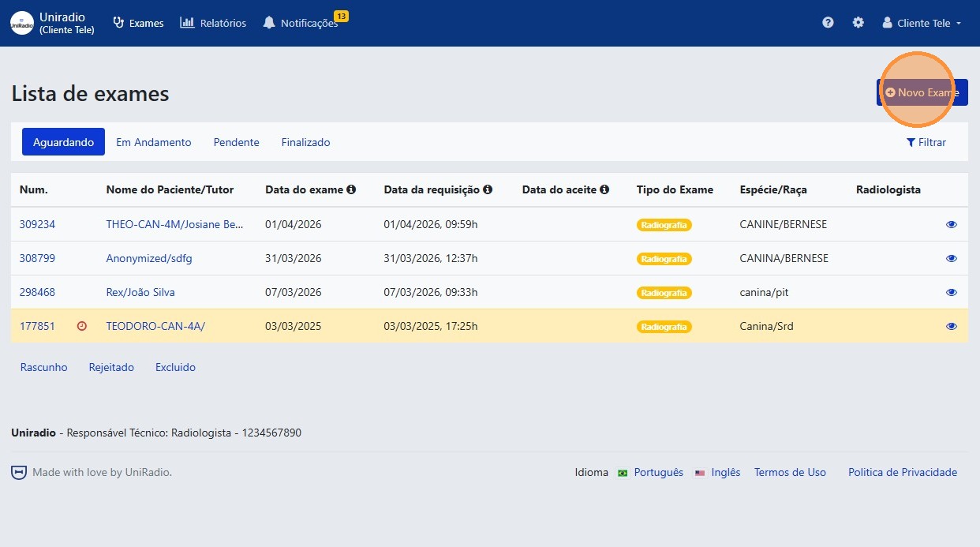980x547 pixels.
Task: Switch to the Em Andamento tab
Action: (x=154, y=143)
